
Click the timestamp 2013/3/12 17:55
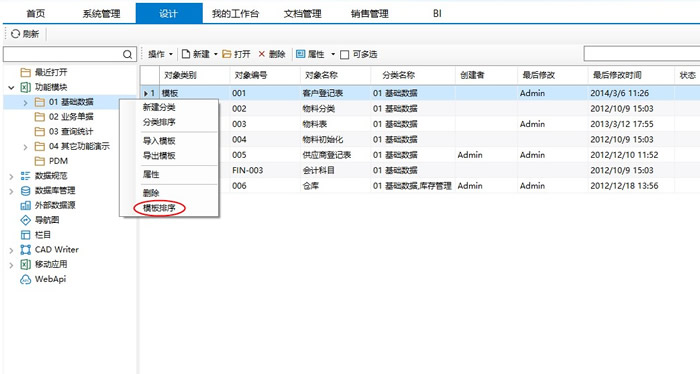[x=621, y=124]
